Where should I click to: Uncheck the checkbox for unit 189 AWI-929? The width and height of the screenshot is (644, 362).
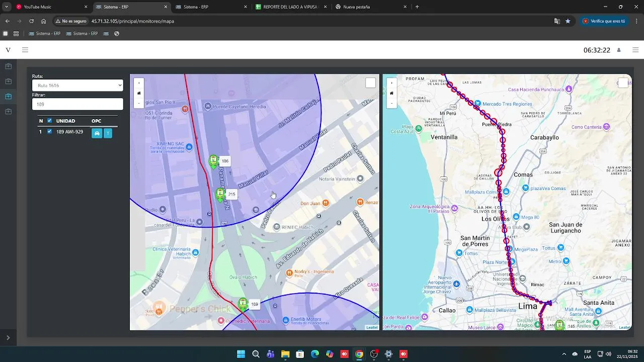tap(49, 132)
